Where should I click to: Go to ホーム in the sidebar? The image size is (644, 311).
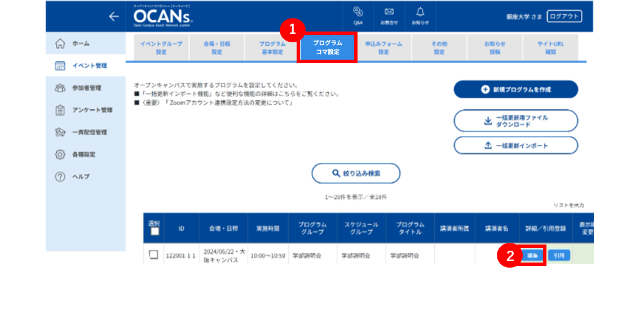(x=85, y=43)
